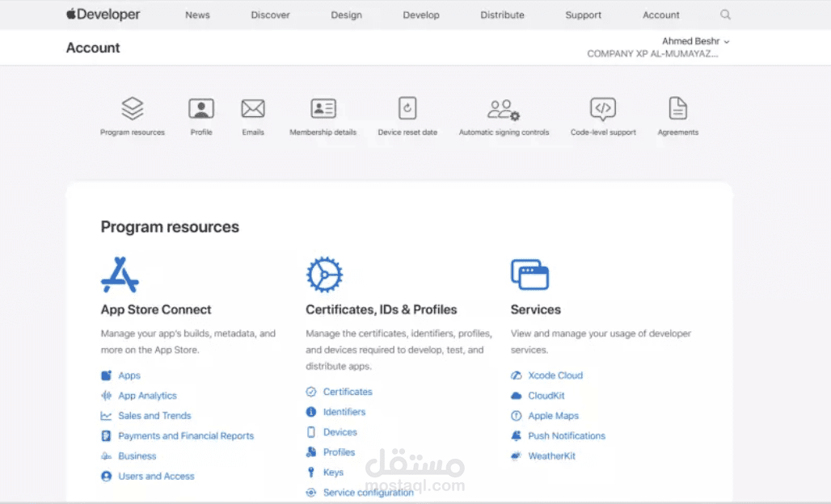This screenshot has width=831, height=504.
Task: Open the Distribute menu
Action: [x=503, y=15]
